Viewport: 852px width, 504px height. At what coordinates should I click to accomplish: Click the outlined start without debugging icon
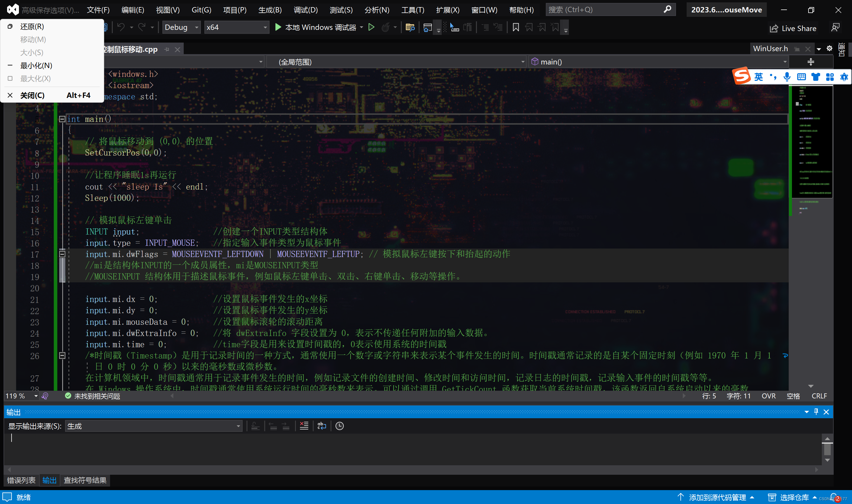point(371,27)
